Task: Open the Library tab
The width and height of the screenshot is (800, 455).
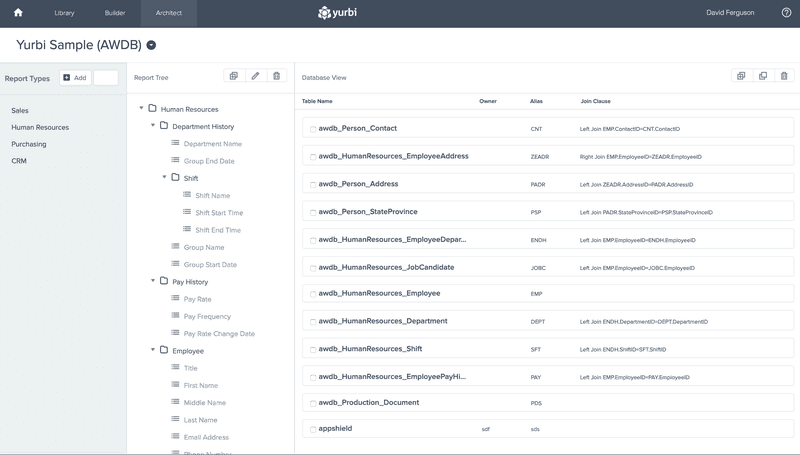Action: (64, 13)
